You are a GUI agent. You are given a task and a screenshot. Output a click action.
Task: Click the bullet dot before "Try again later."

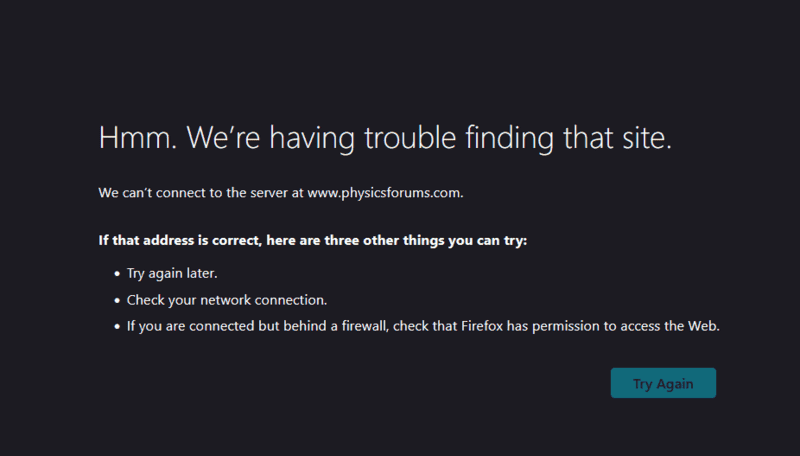coord(117,273)
